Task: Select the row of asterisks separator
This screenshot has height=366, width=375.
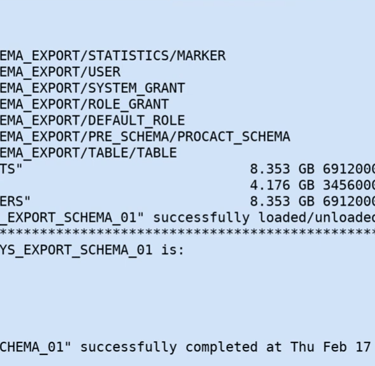Action: click(x=187, y=232)
